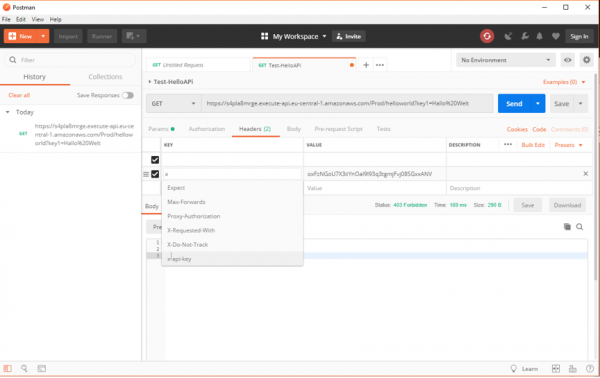Open the capture requests satellite icon
The image size is (600, 378).
coord(508,36)
